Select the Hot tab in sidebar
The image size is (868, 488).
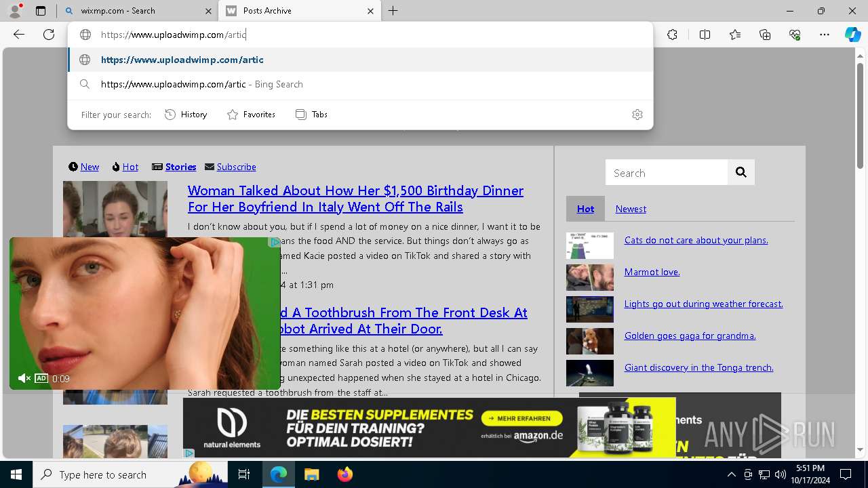pos(585,209)
